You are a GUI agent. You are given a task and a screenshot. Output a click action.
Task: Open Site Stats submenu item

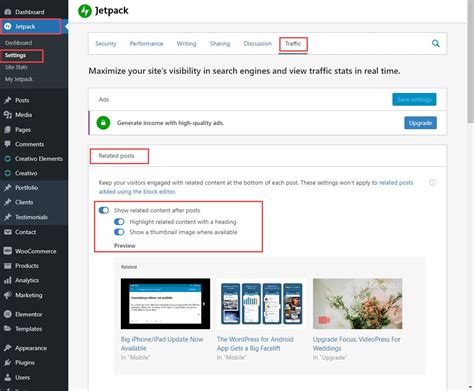coord(16,67)
